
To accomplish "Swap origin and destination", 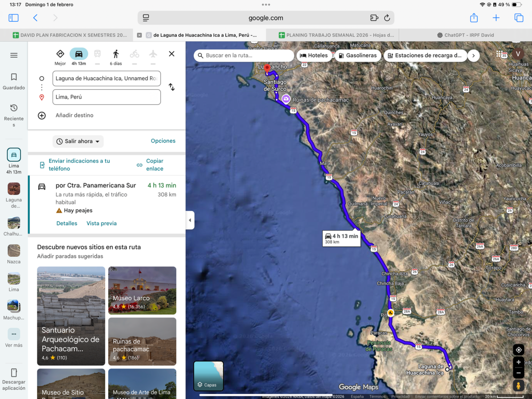I will (x=171, y=87).
